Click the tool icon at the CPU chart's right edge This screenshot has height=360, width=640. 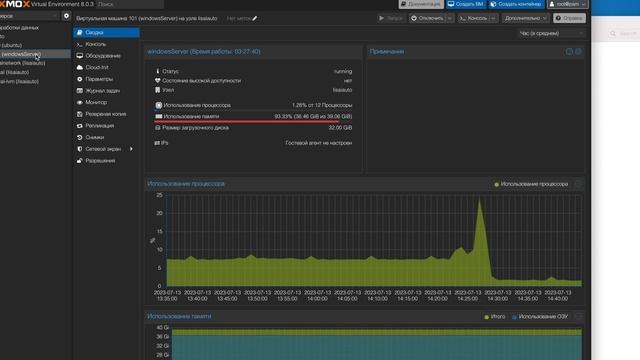point(578,184)
